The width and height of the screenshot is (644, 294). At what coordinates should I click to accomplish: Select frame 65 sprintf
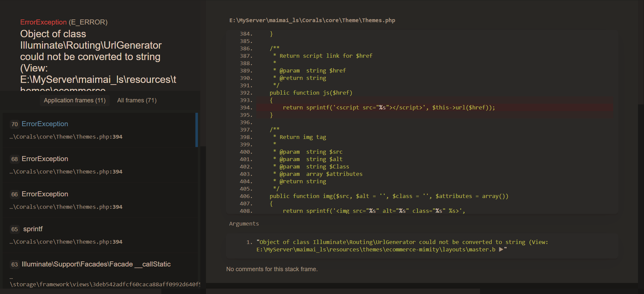pos(100,235)
